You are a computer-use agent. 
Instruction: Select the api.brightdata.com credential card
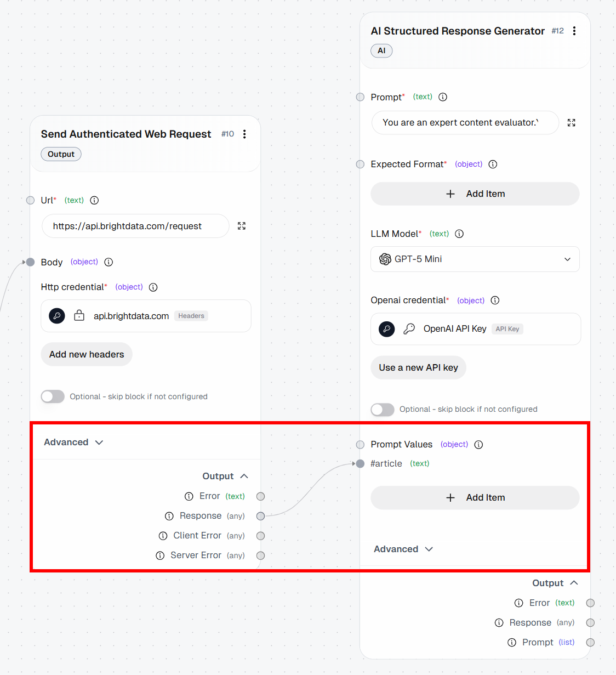[146, 316]
